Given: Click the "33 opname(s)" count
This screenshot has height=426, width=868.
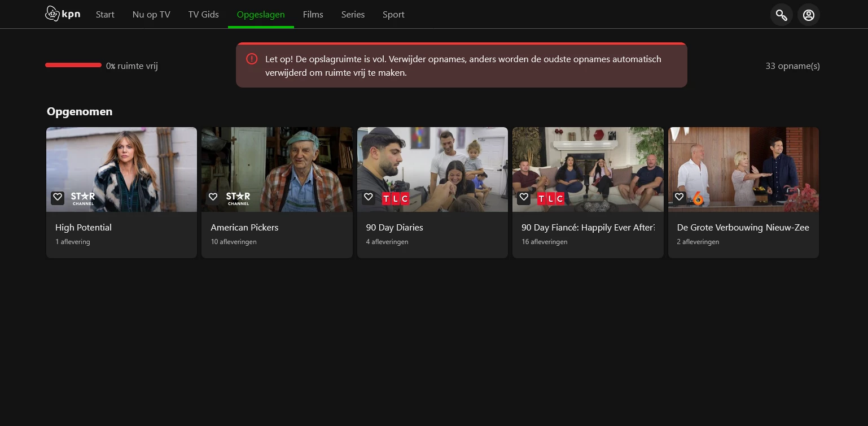Looking at the screenshot, I should (792, 66).
